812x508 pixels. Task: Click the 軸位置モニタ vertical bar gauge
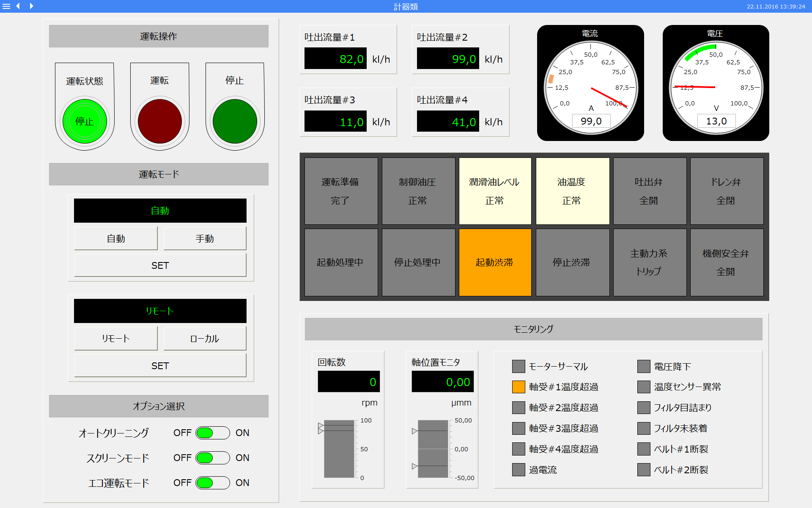tap(433, 449)
